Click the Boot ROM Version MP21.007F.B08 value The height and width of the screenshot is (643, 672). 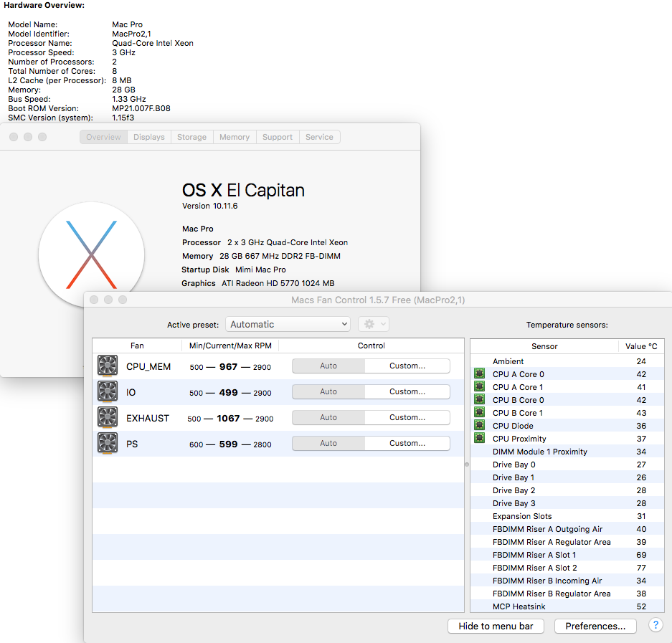[x=141, y=108]
